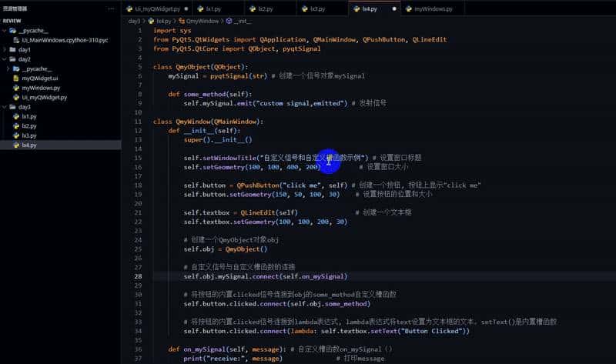The image size is (616, 364).
Task: Click 'self.textbox = QLineEdit(self)' line
Action: pyautogui.click(x=240, y=213)
